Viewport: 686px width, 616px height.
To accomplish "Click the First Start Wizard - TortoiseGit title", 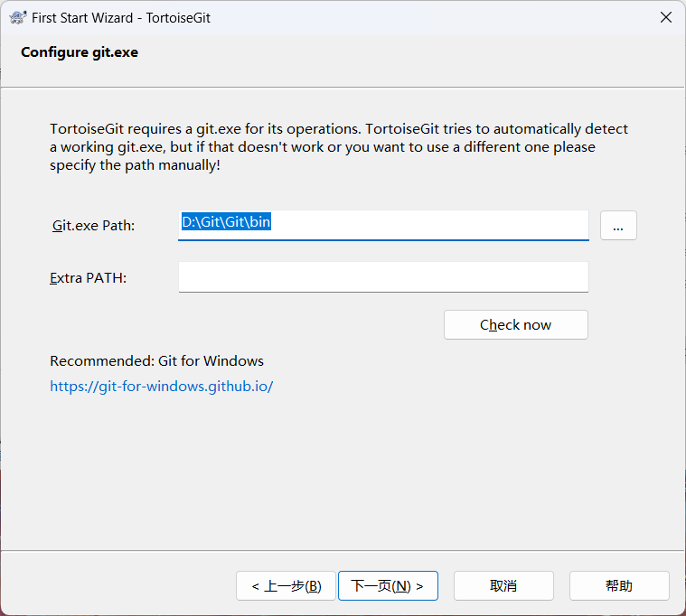I will 121,18.
